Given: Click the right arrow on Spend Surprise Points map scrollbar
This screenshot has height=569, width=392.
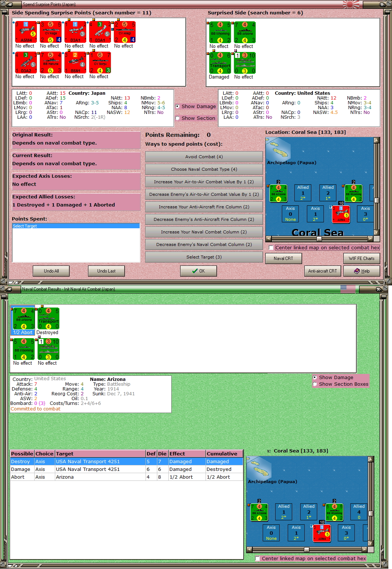Looking at the screenshot, I should click(370, 239).
